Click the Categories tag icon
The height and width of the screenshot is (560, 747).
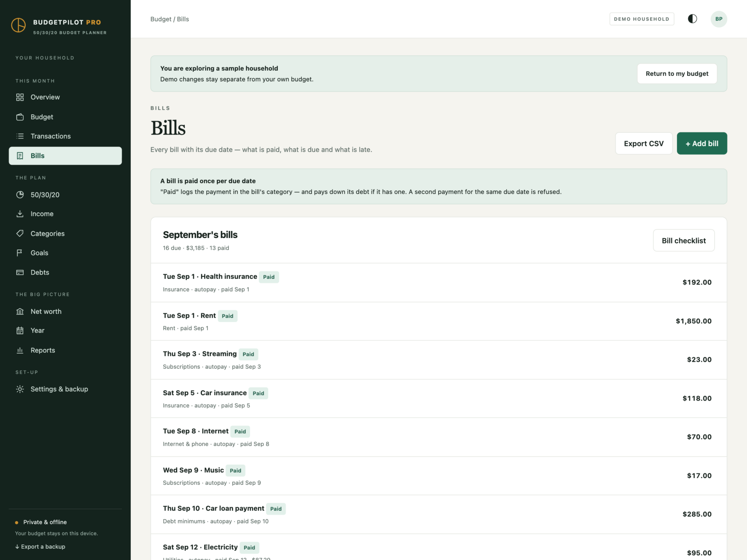[x=20, y=233]
